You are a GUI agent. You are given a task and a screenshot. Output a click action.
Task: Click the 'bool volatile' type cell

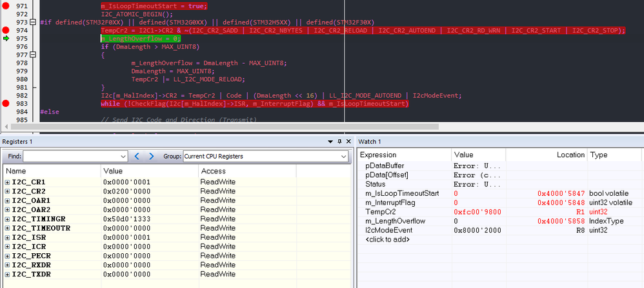point(609,193)
